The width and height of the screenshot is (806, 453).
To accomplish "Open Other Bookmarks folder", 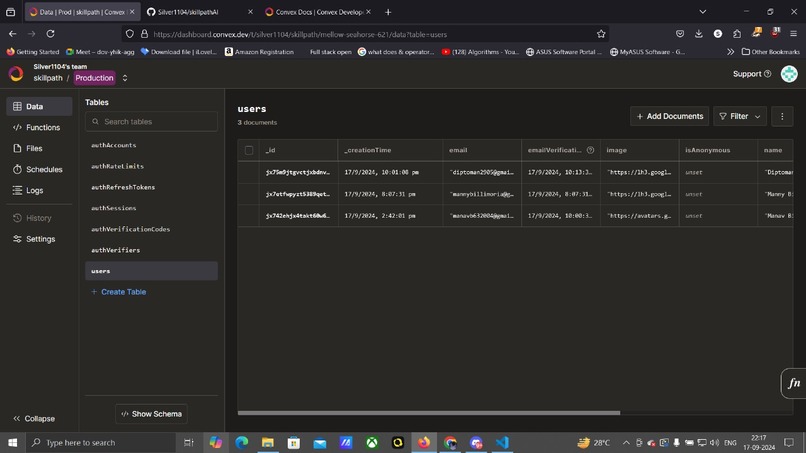I will pyautogui.click(x=770, y=52).
